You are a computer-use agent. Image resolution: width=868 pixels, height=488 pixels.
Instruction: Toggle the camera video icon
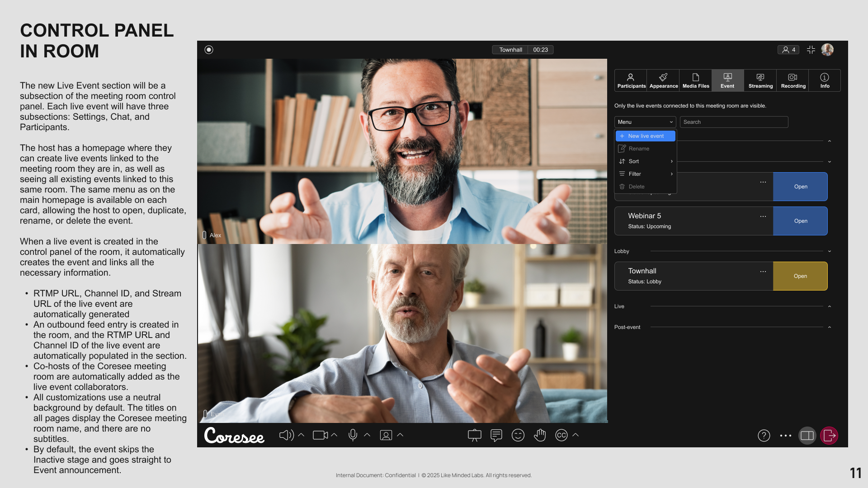[320, 435]
